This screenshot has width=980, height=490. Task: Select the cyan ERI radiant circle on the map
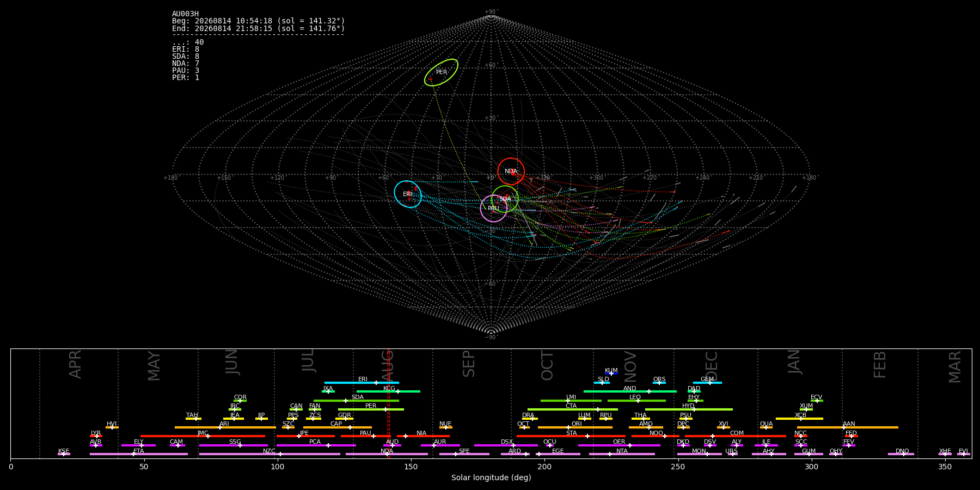point(408,194)
